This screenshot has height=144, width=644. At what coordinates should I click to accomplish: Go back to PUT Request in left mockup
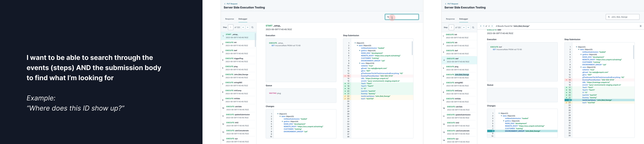(x=231, y=4)
